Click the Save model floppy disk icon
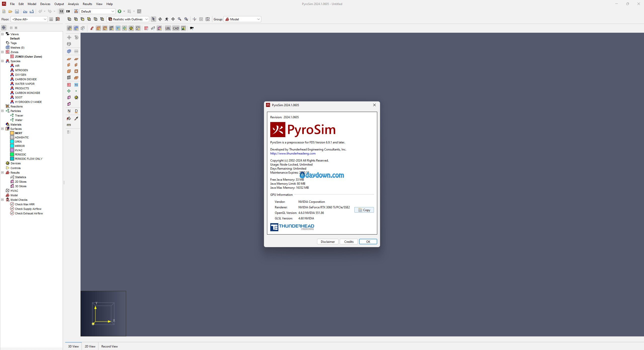The image size is (644, 350). (x=17, y=11)
